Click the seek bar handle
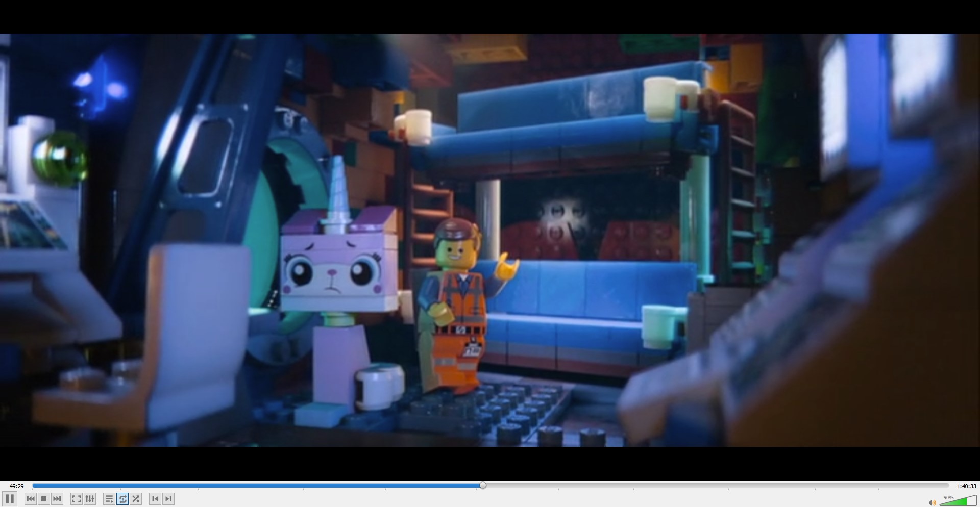Image resolution: width=980 pixels, height=507 pixels. tap(483, 486)
